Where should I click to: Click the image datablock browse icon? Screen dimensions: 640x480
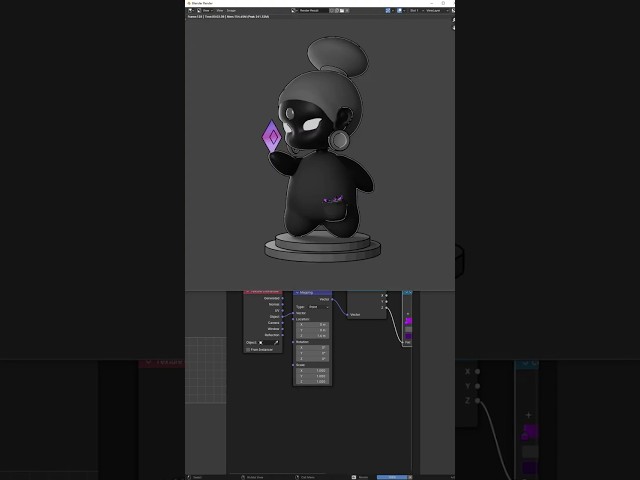(x=293, y=10)
